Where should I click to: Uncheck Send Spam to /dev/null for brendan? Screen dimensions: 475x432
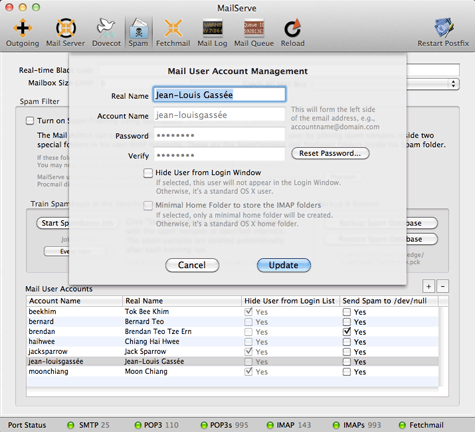point(347,332)
